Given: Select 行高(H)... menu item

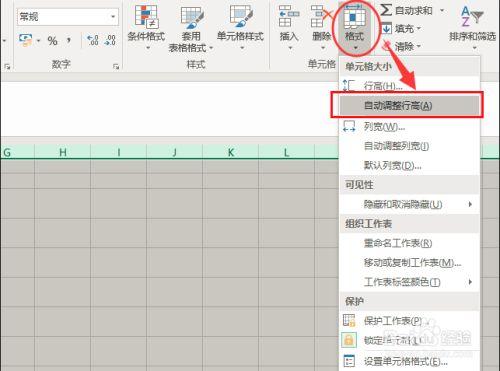Looking at the screenshot, I should pos(410,86).
